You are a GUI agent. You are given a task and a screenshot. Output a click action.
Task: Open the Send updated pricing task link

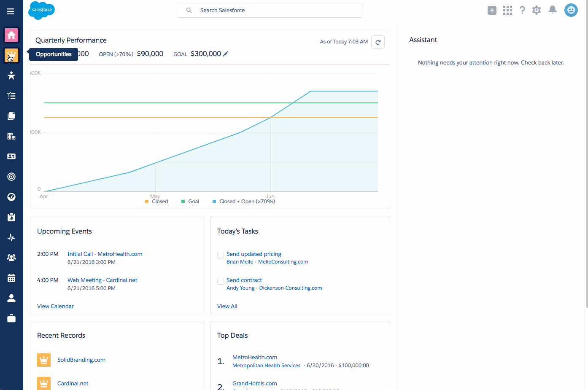coord(254,254)
